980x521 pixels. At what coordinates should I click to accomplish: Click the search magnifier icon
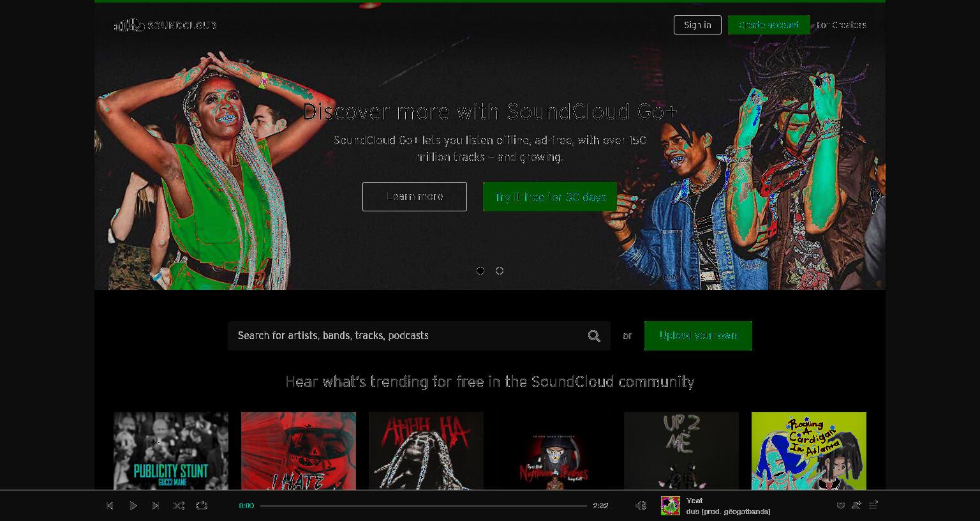coord(594,336)
